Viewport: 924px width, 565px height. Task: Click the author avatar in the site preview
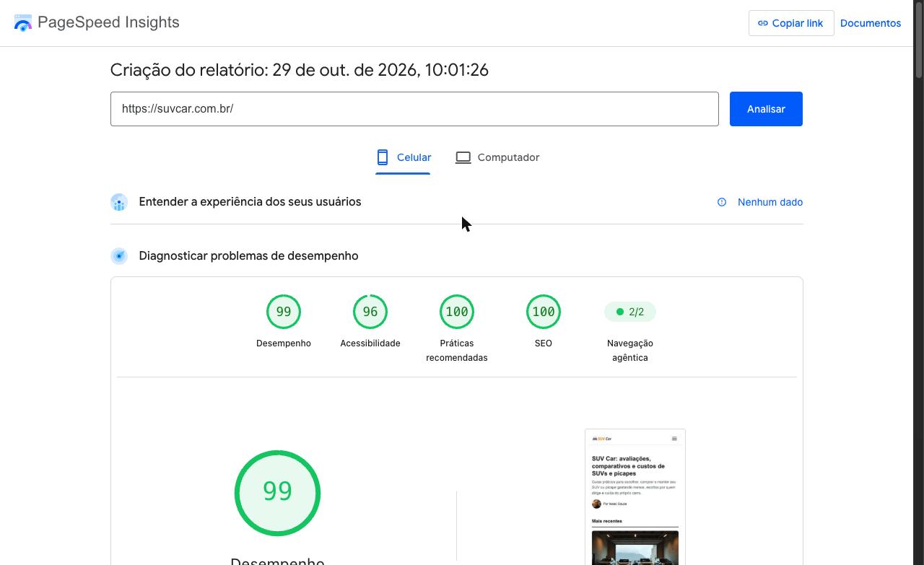(x=596, y=504)
